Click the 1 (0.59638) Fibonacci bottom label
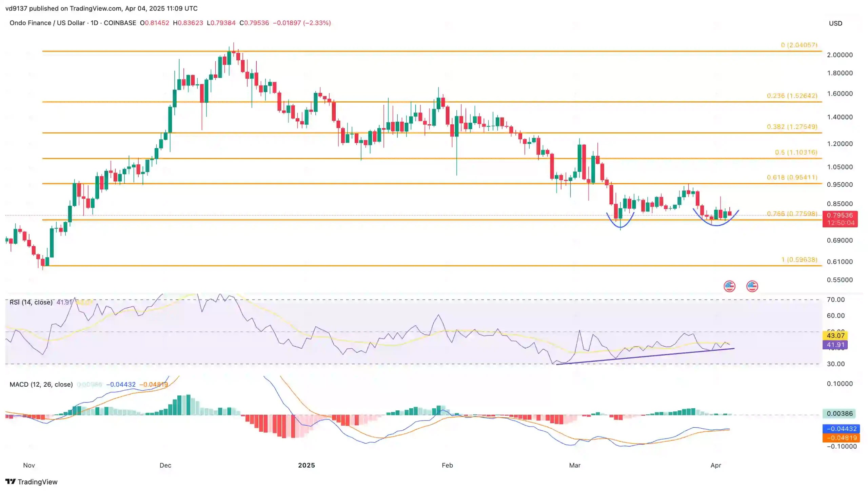 tap(799, 260)
